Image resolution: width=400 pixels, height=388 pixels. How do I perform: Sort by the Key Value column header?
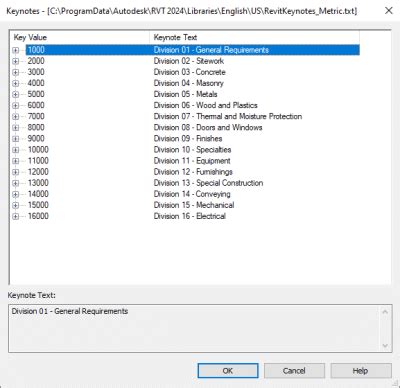pyautogui.click(x=80, y=37)
